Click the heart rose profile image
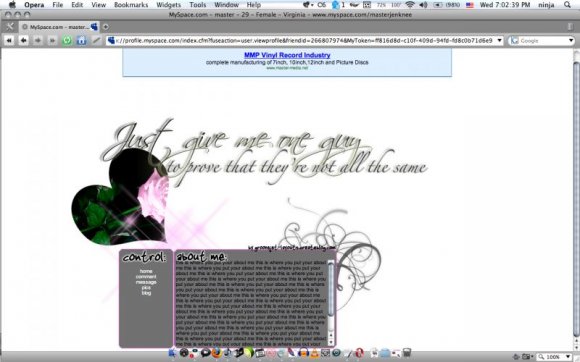This screenshot has width=580, height=362. click(120, 198)
